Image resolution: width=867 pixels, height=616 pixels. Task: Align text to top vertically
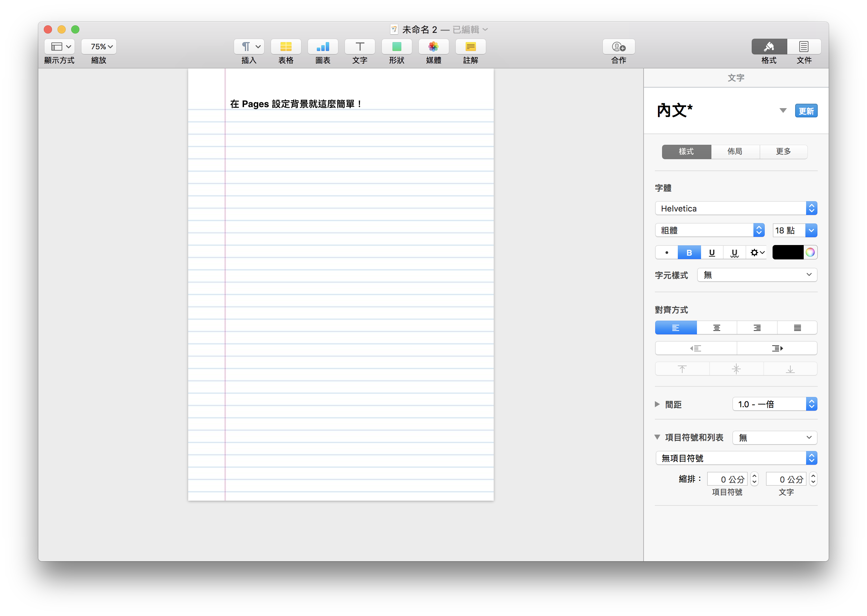pos(682,369)
